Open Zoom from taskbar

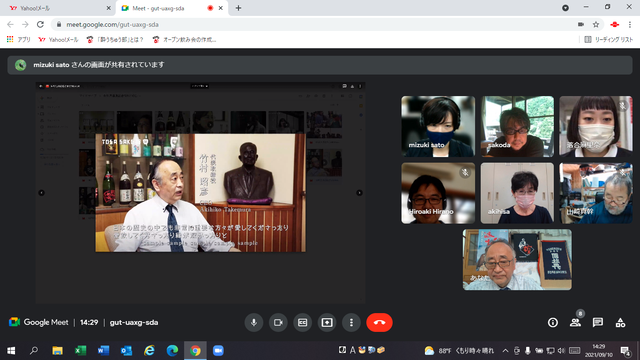tap(218, 351)
